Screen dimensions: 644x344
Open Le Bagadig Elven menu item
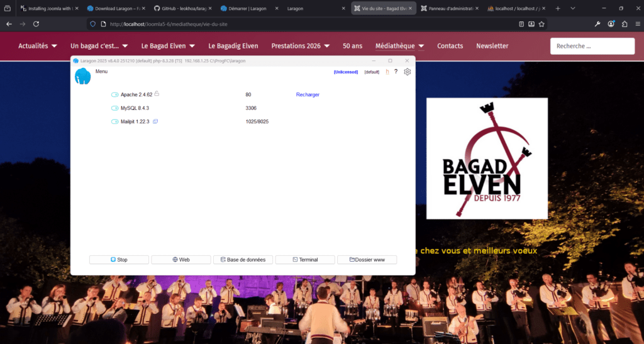[x=233, y=46]
